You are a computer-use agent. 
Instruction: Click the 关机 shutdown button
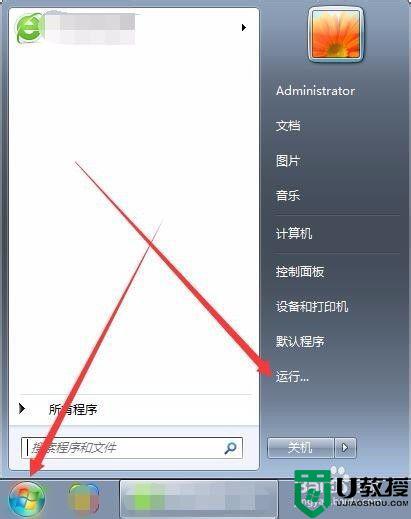[300, 447]
